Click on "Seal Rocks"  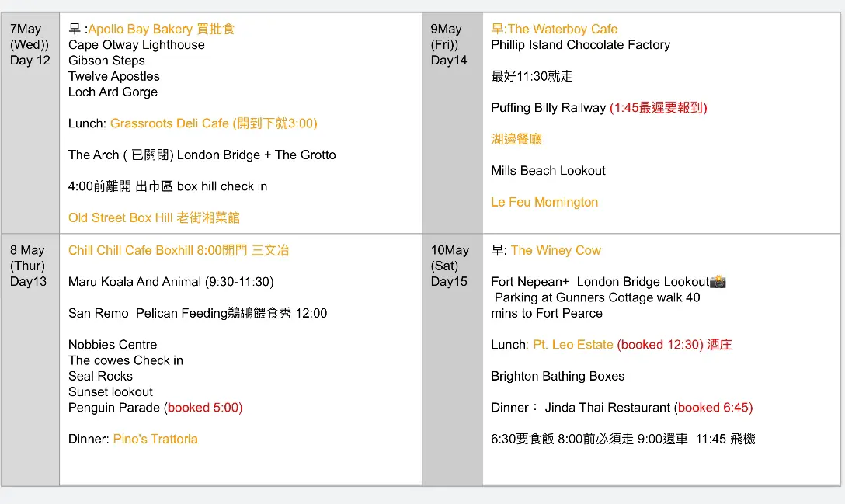pyautogui.click(x=100, y=376)
